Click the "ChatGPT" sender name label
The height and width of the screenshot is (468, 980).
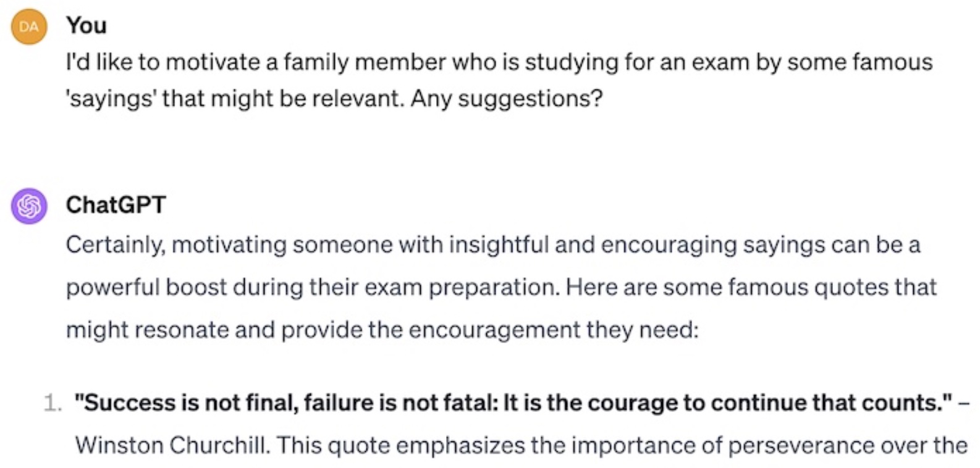click(x=116, y=205)
